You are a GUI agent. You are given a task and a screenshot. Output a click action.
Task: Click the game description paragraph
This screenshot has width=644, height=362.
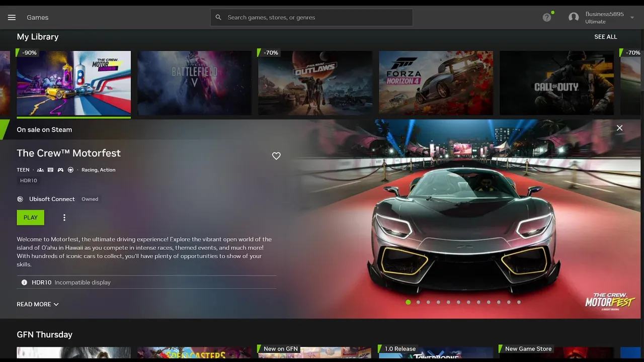144,252
